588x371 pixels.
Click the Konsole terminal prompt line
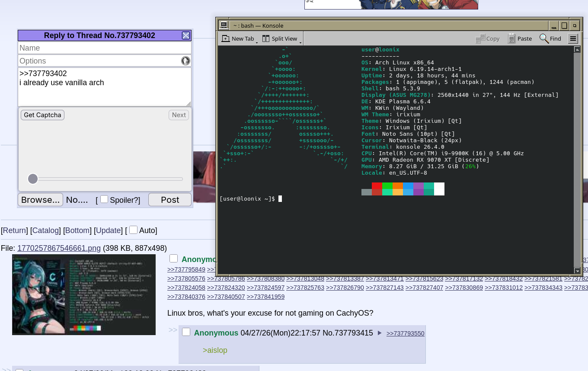pyautogui.click(x=251, y=199)
